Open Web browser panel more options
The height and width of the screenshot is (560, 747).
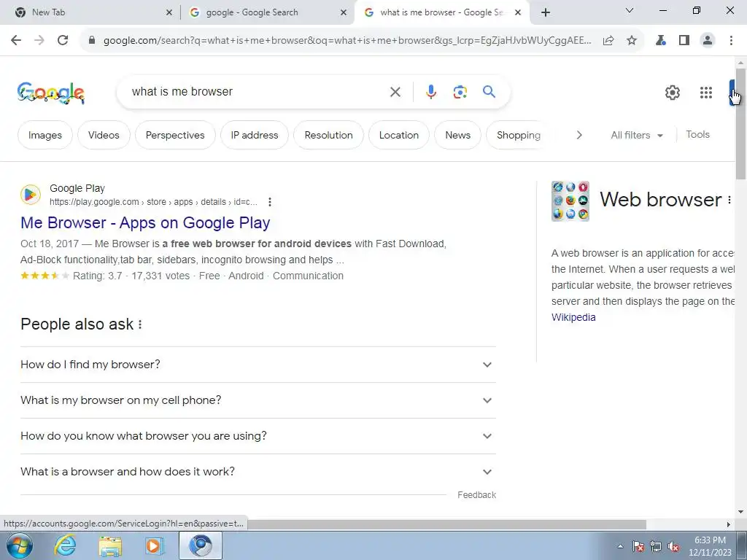pos(729,200)
